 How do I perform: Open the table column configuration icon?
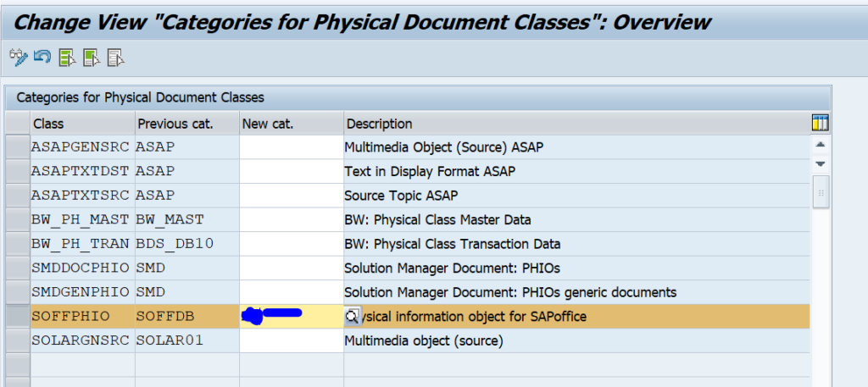[x=820, y=124]
